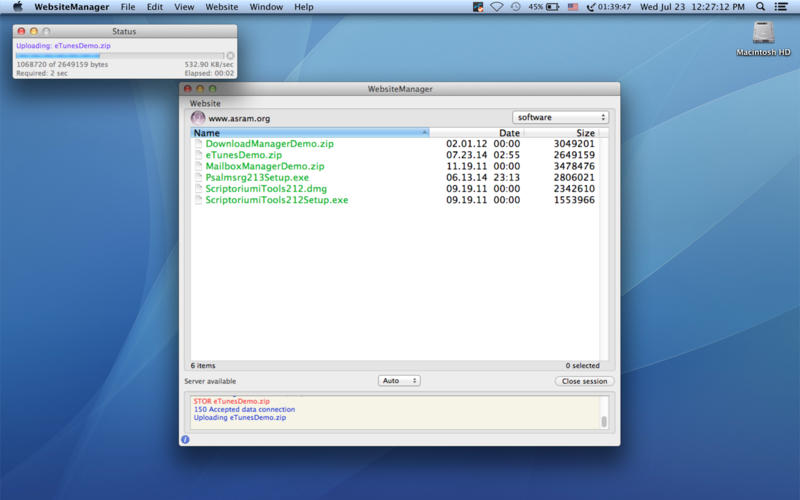Click the eTunesDemo.zip file icon
Viewport: 800px width, 500px height.
tap(198, 155)
